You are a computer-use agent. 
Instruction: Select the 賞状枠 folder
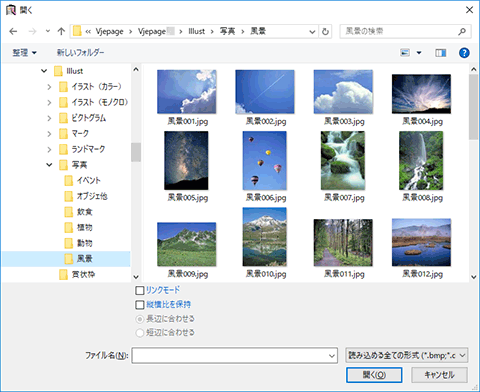click(x=77, y=274)
